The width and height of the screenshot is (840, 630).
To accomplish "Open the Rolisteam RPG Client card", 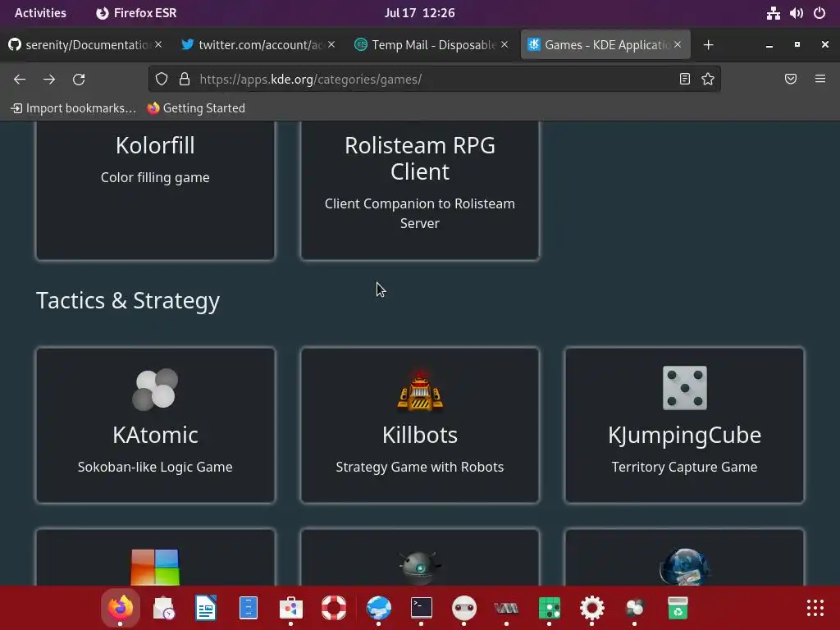I will tap(420, 190).
